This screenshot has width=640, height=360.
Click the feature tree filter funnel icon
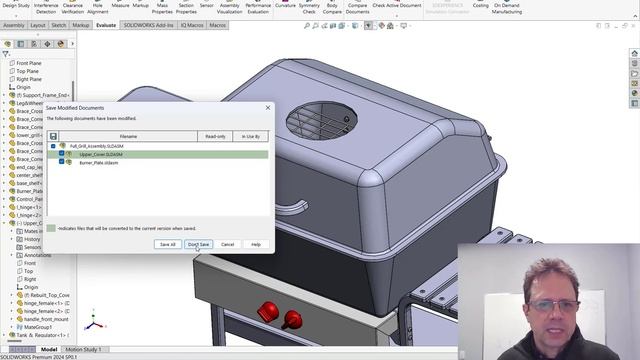pyautogui.click(x=6, y=54)
